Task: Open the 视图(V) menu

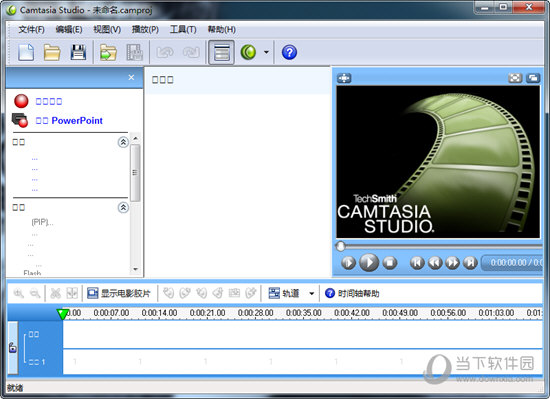Action: 107,29
